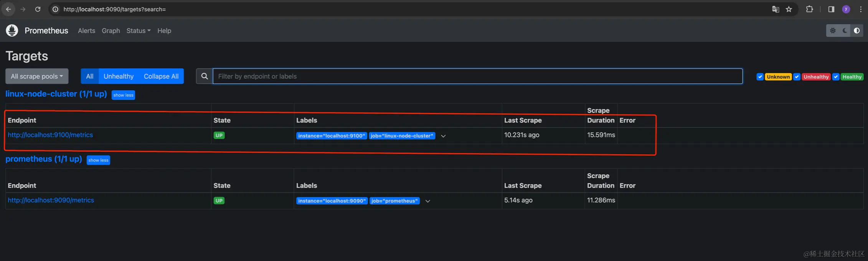Open the Alerts navigation item

[86, 31]
